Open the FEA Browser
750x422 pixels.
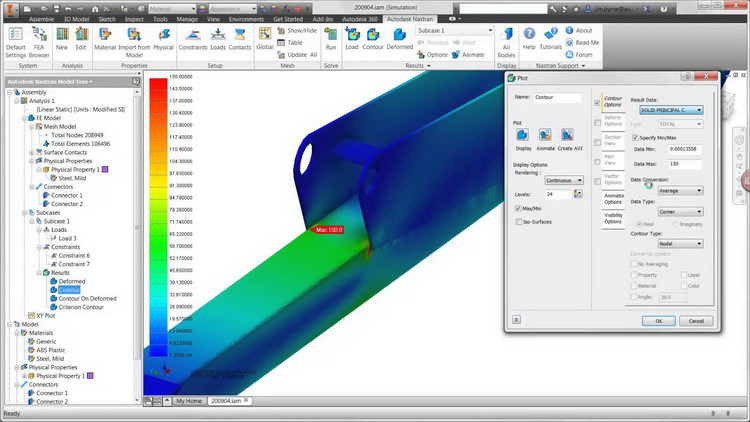39,42
